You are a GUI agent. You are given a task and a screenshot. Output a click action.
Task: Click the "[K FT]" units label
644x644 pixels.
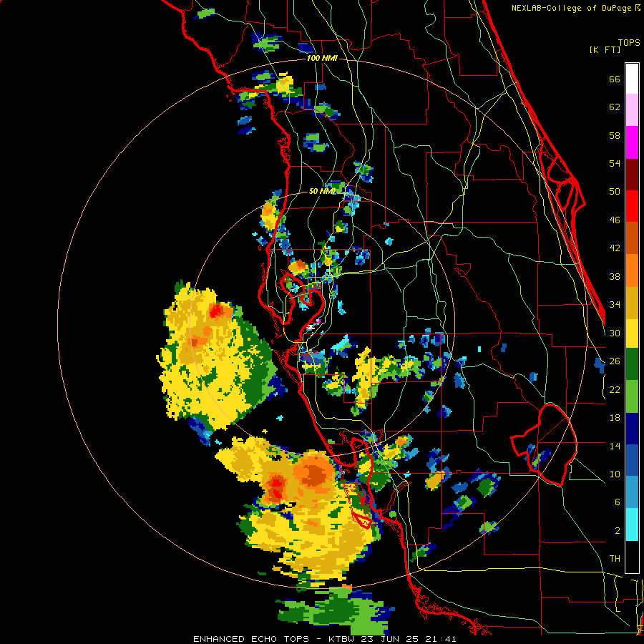[605, 49]
